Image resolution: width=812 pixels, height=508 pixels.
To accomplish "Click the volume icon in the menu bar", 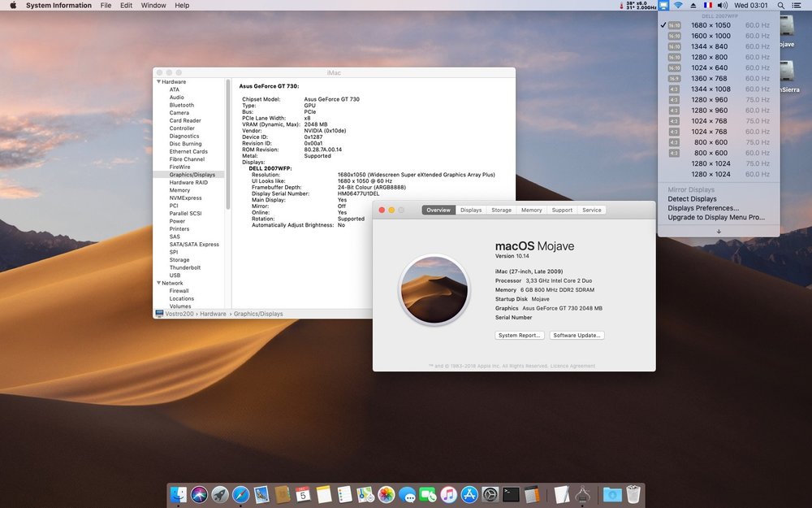I will (x=723, y=5).
